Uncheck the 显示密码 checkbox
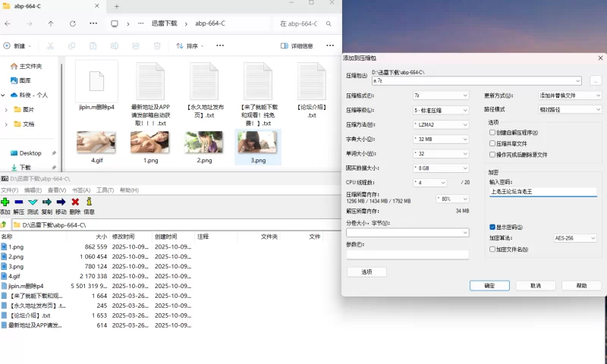The width and height of the screenshot is (607, 364). point(492,227)
